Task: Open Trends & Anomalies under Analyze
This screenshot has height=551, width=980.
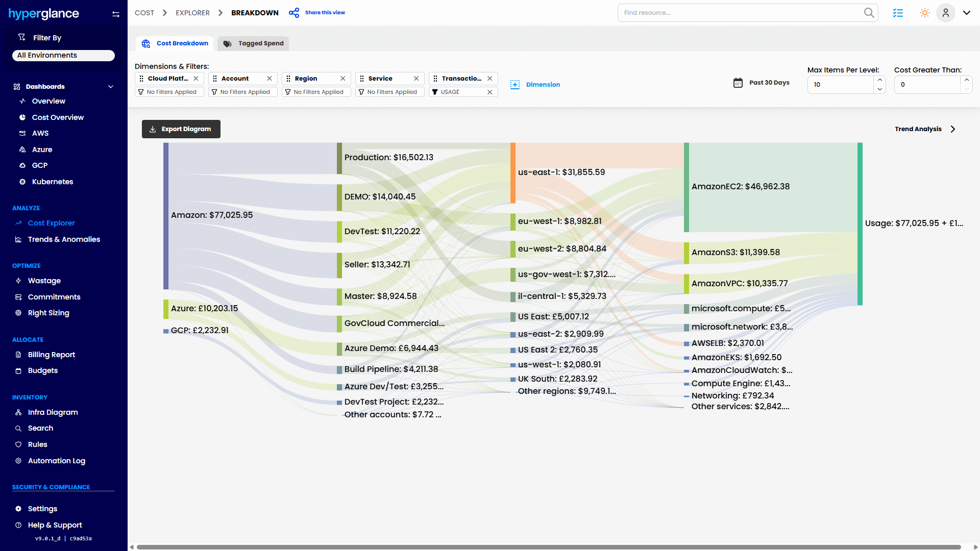Action: pos(64,239)
